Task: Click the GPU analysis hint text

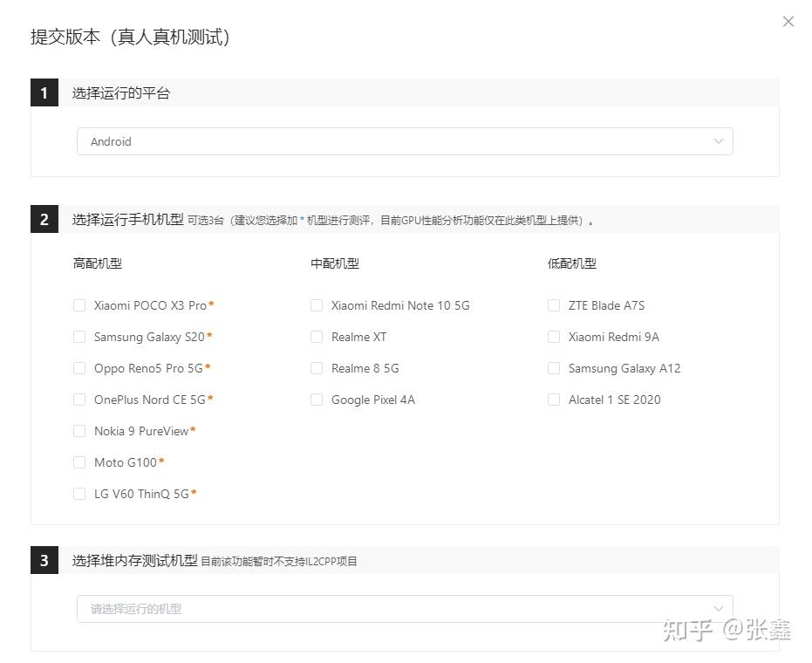Action: pyautogui.click(x=391, y=221)
